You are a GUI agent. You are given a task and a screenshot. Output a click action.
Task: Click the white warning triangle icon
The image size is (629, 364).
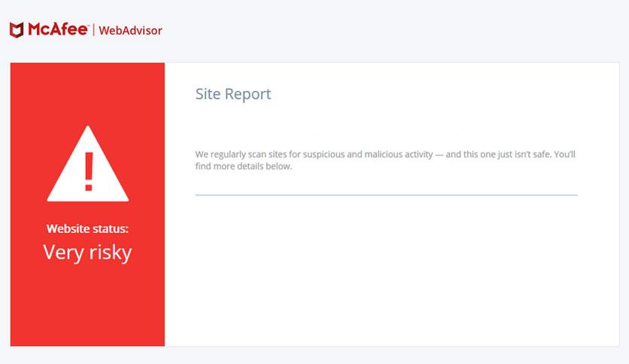point(88,163)
